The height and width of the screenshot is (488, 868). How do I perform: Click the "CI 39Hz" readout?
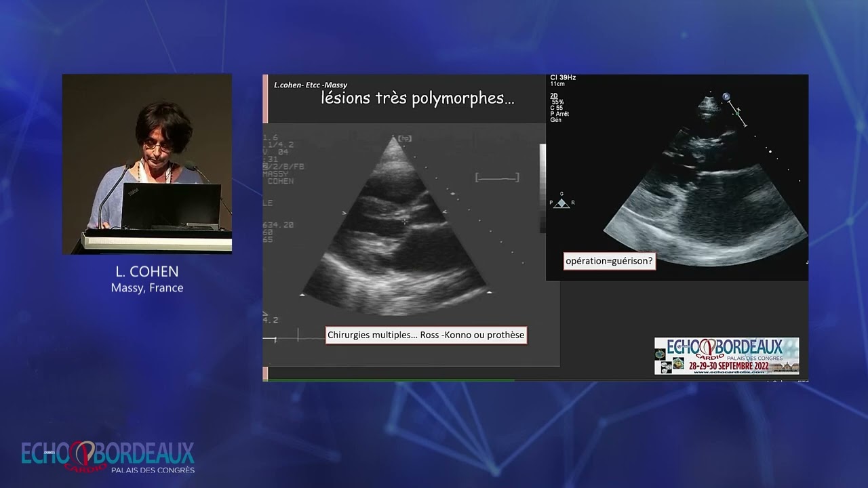pos(563,78)
